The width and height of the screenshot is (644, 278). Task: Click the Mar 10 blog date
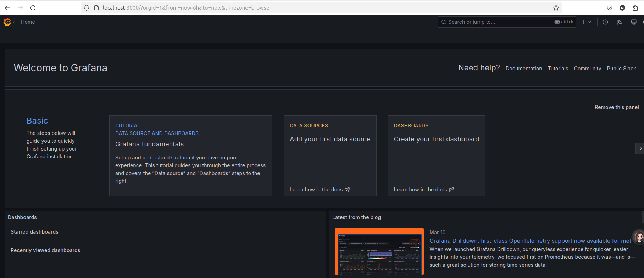pos(437,233)
